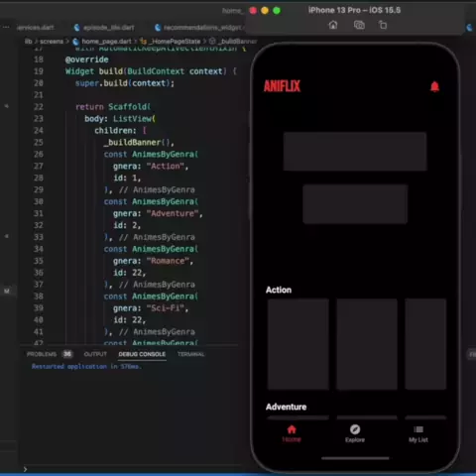This screenshot has width=476, height=476.
Task: Tap the large banner placeholder box
Action: pyautogui.click(x=355, y=152)
